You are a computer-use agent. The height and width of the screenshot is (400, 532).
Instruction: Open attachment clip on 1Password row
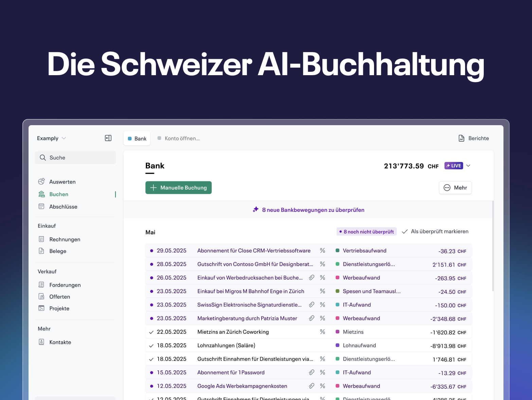pyautogui.click(x=312, y=372)
